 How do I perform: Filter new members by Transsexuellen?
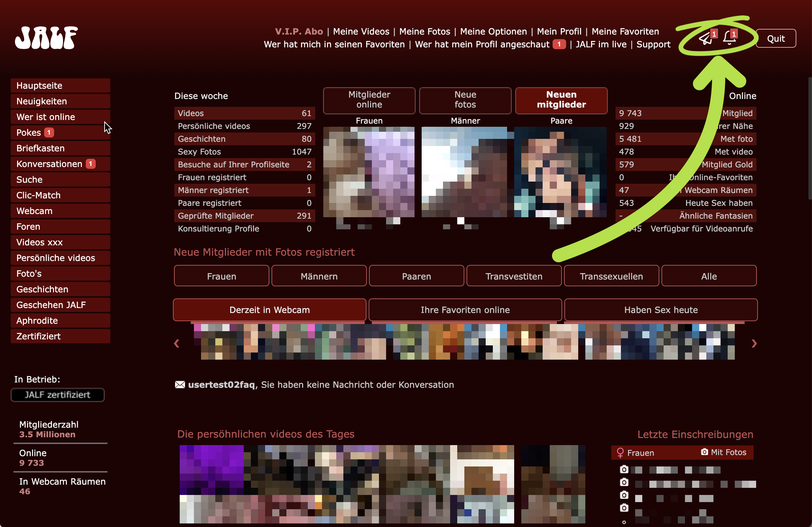[612, 276]
